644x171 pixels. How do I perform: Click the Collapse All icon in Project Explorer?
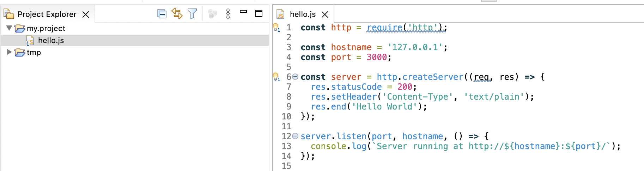[162, 14]
